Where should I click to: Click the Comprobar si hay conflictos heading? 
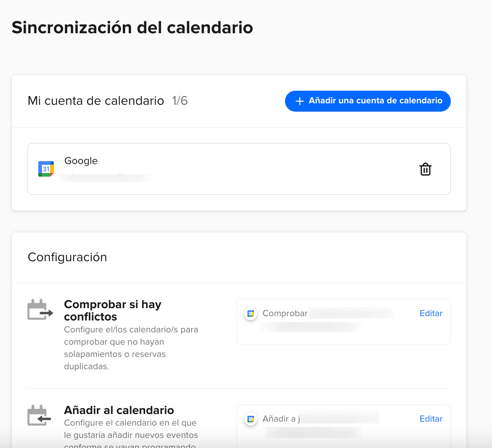point(113,310)
